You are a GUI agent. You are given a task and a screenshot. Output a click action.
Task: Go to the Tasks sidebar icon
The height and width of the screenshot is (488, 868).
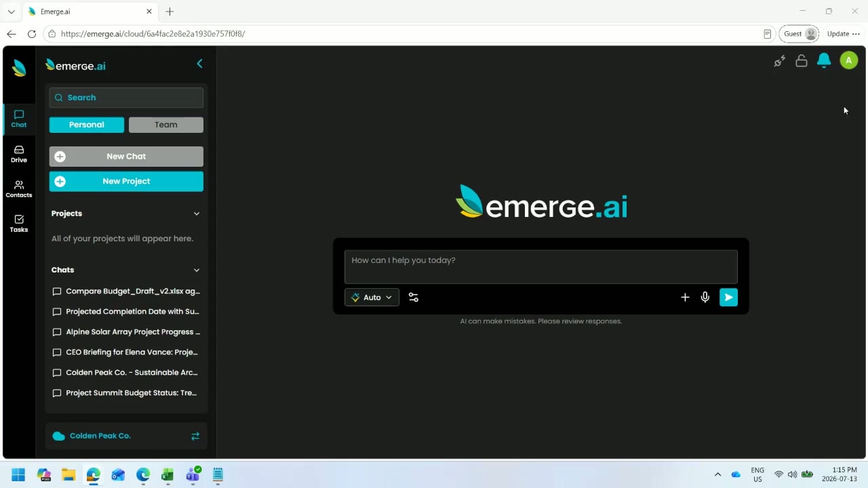[19, 224]
